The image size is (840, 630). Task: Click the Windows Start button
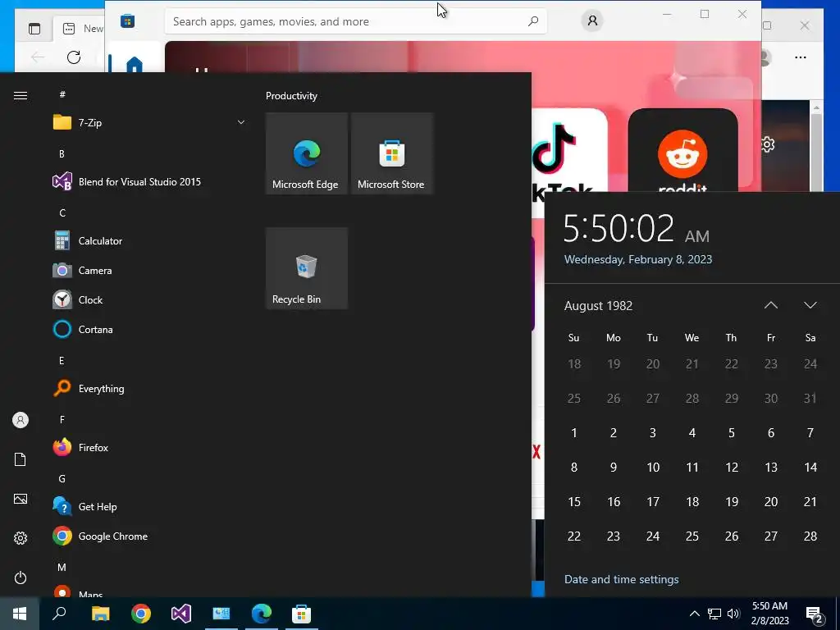click(x=20, y=614)
